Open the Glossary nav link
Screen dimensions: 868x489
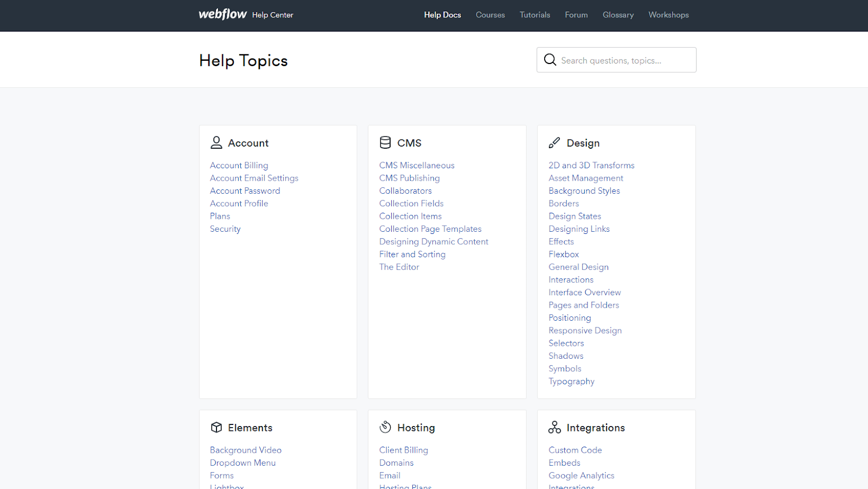click(x=618, y=15)
